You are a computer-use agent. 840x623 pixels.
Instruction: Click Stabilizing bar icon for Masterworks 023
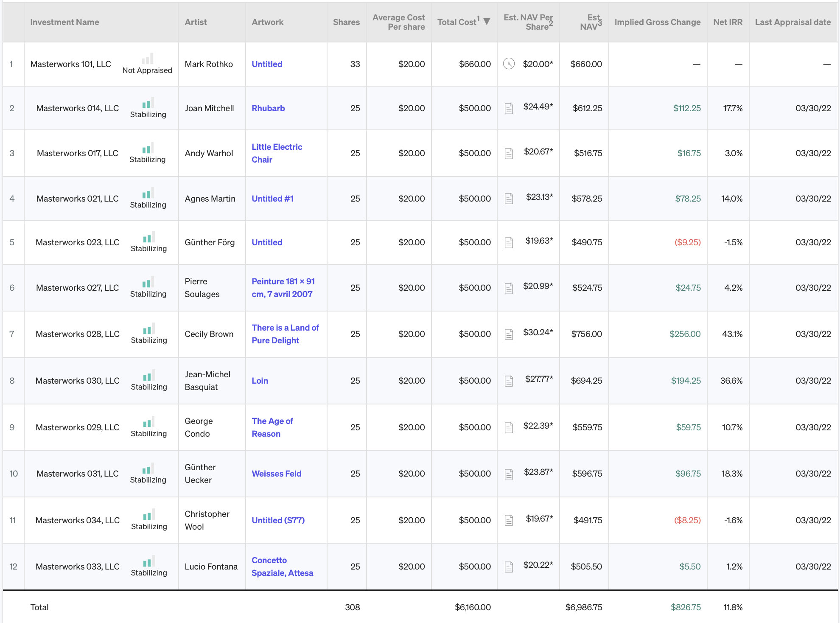point(149,237)
